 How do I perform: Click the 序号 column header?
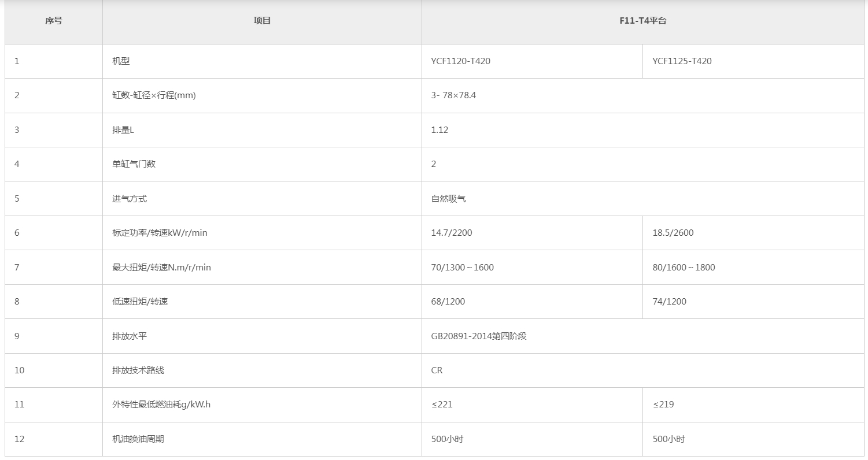point(54,21)
